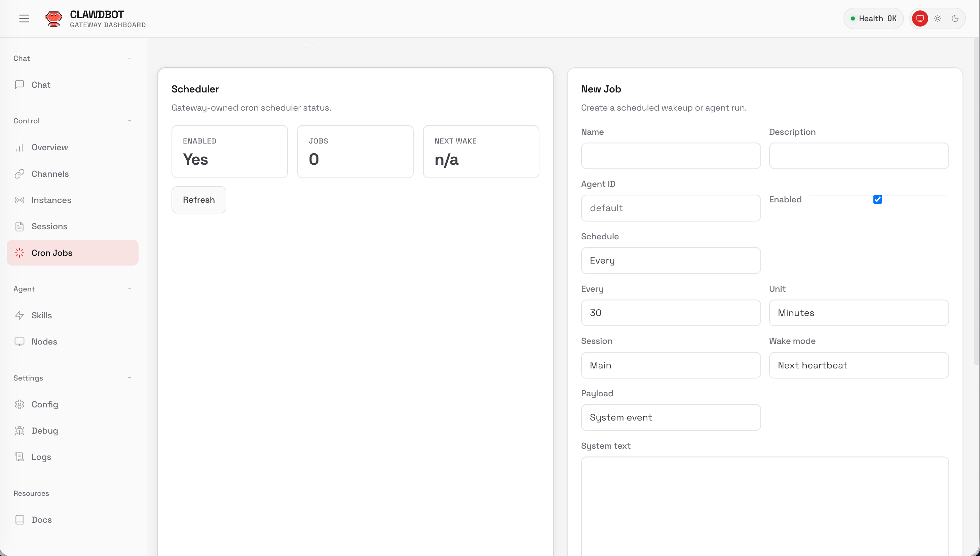
Task: Open Skills lightning icon in sidebar
Action: (x=20, y=315)
